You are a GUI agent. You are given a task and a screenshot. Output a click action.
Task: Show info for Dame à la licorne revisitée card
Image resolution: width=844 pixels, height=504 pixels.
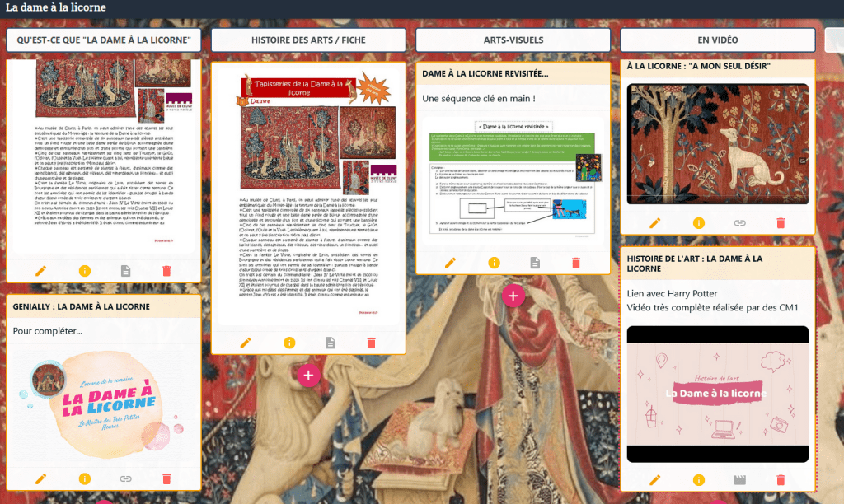click(494, 263)
